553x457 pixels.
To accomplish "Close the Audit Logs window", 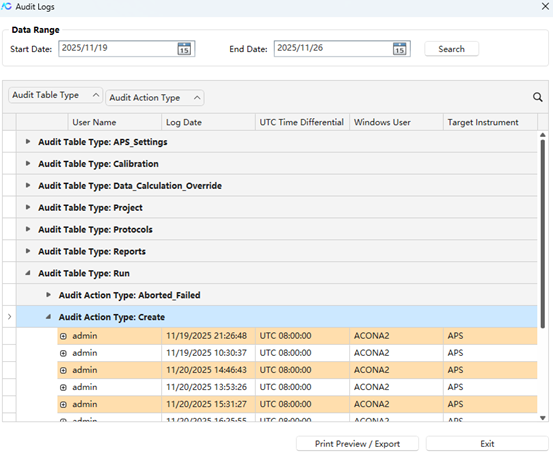I will pos(545,6).
